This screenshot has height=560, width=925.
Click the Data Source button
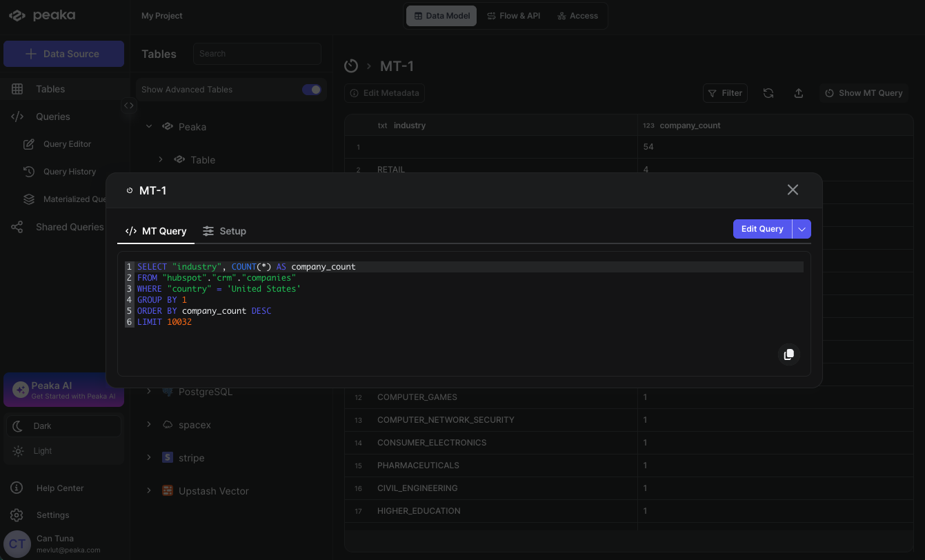point(63,54)
